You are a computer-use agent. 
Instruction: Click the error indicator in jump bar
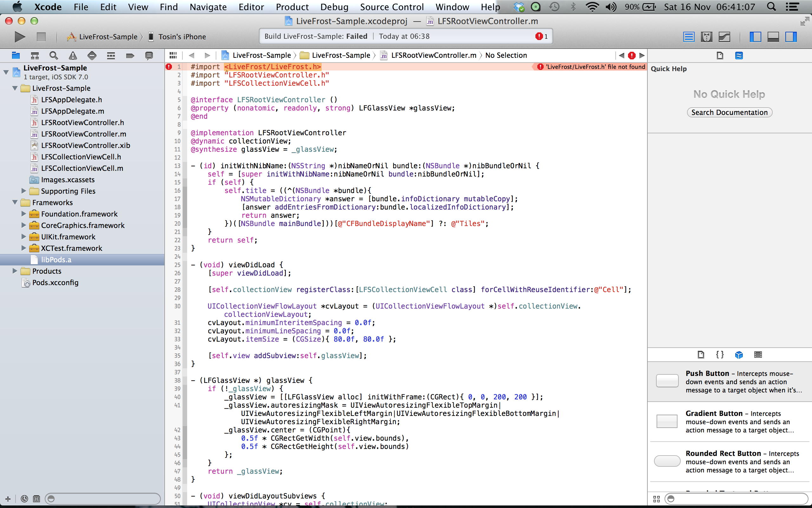pyautogui.click(x=632, y=56)
